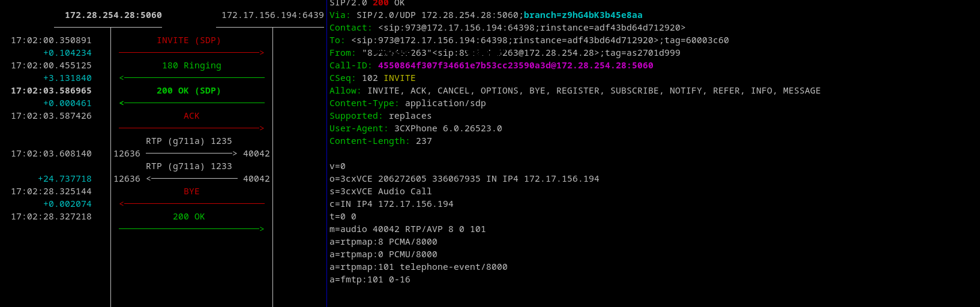Click the m=audio 40042 SDP line
This screenshot has width=980, height=307.
(x=407, y=230)
